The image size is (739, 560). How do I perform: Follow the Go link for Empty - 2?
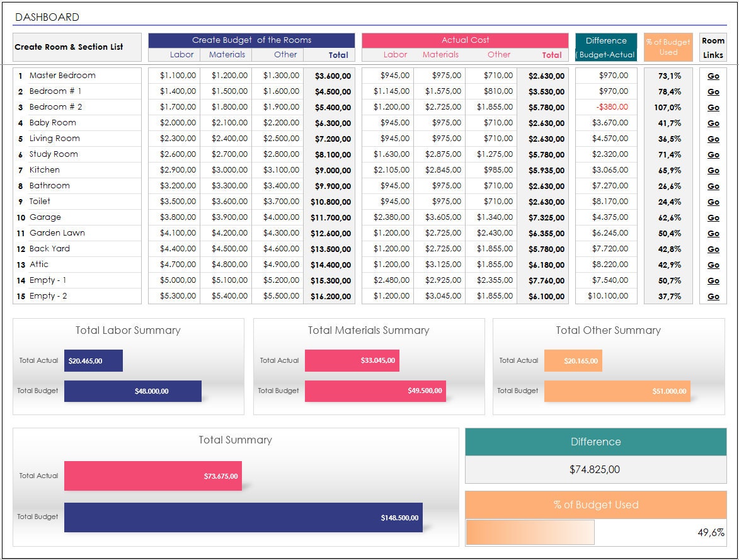(x=713, y=295)
